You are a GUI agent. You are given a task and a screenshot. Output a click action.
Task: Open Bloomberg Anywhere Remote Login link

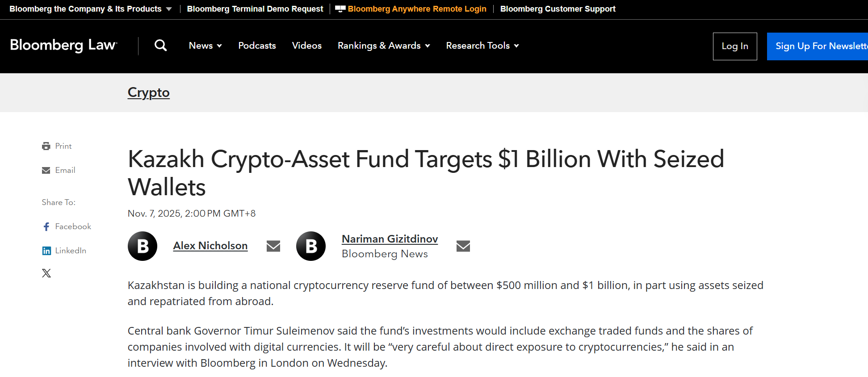[417, 9]
